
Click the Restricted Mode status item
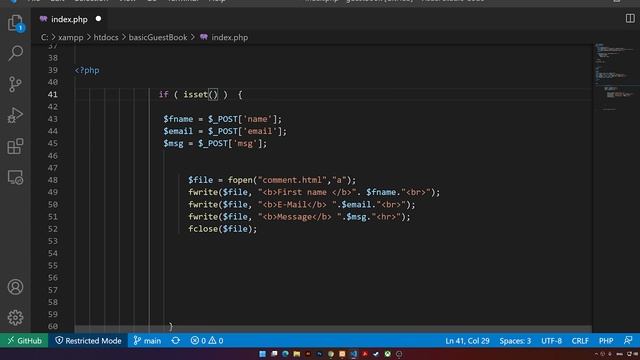(x=88, y=341)
